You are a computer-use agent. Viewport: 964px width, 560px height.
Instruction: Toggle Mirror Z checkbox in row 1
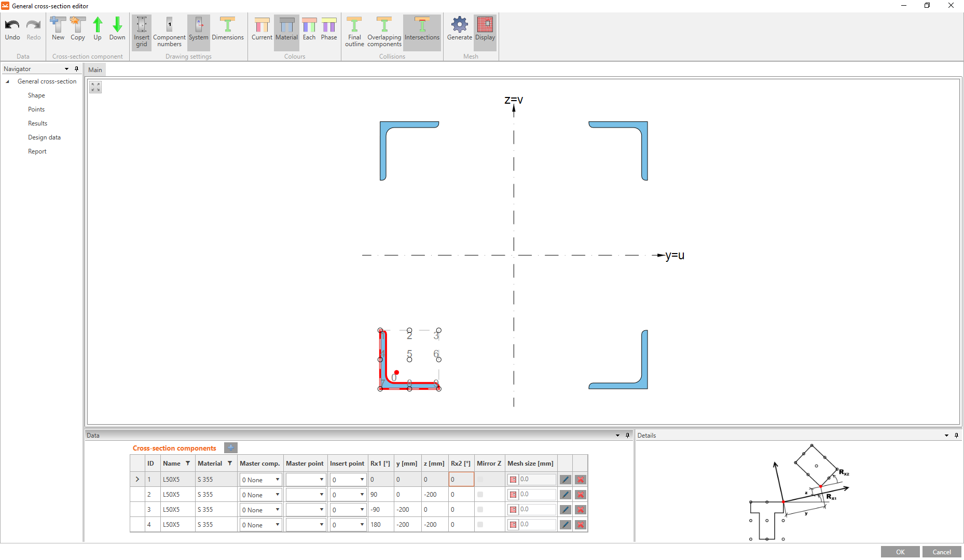pyautogui.click(x=480, y=480)
